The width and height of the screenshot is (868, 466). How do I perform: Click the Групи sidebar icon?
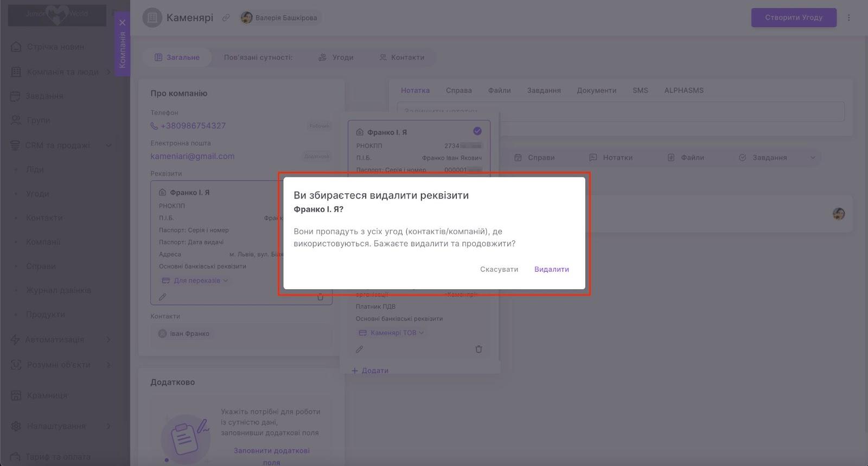(x=16, y=120)
